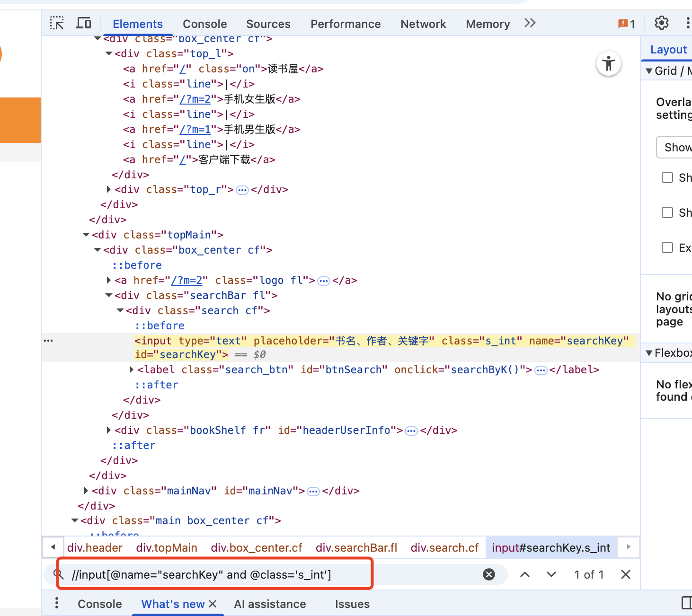
Task: Expand the div class top_r node
Action: [x=109, y=189]
